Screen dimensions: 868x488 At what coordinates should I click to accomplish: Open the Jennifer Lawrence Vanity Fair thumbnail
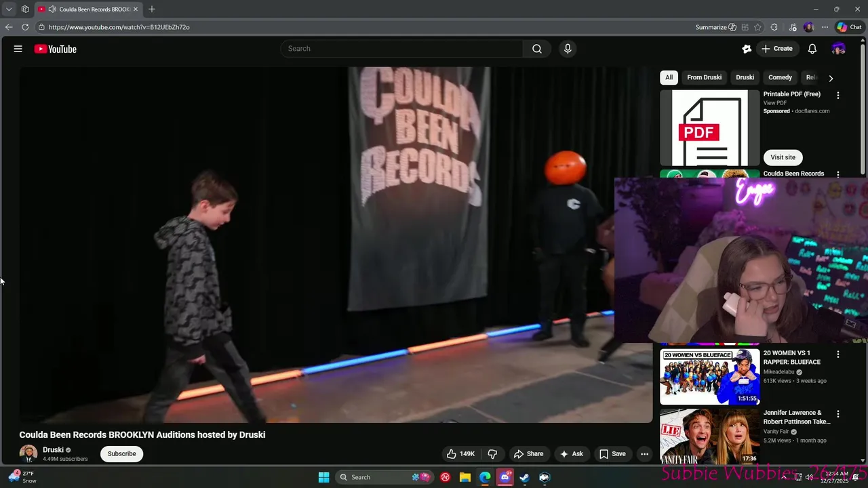(x=710, y=436)
